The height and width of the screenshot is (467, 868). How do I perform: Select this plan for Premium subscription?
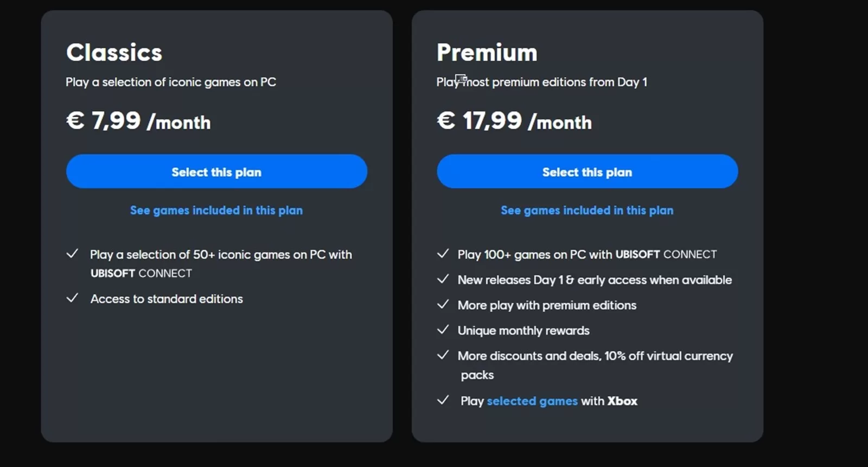tap(586, 172)
